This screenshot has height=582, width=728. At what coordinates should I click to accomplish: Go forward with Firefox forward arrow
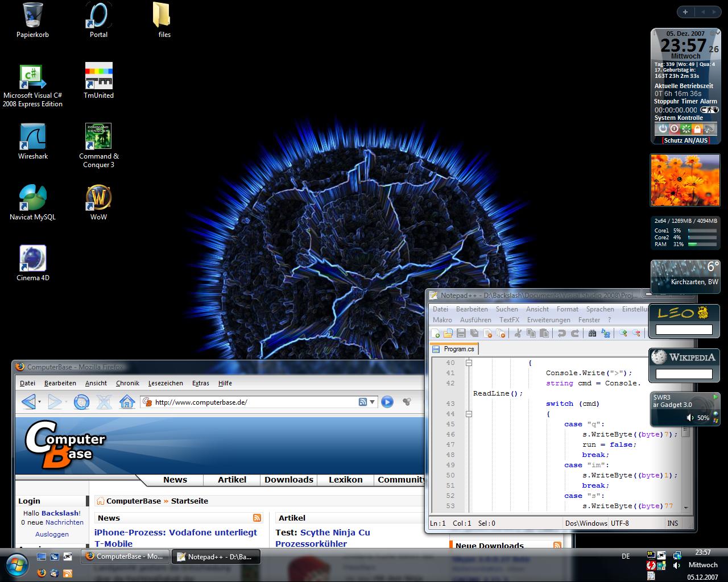tap(55, 402)
